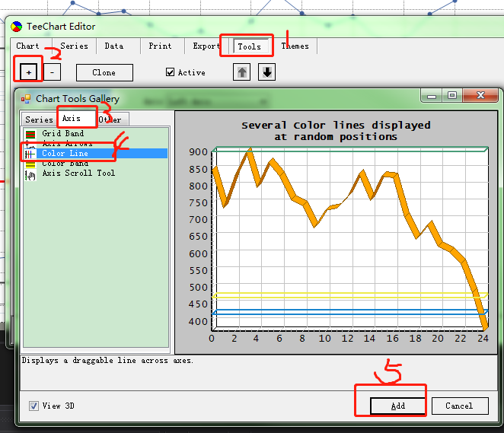Click the Axis Scroll Tool hand icon
Image resolution: width=504 pixels, height=433 pixels.
pos(30,175)
